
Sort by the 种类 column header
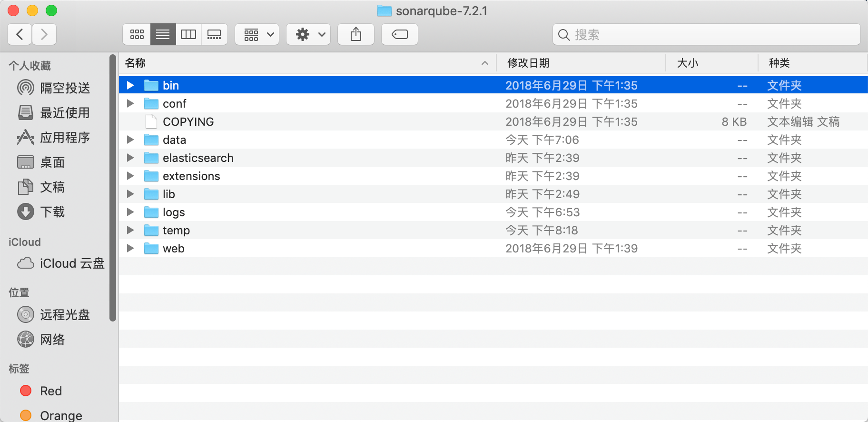tap(813, 63)
